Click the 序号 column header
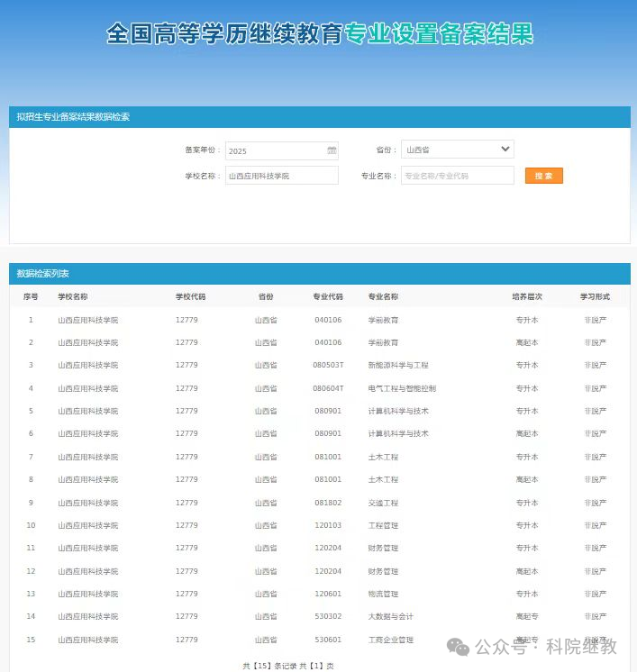This screenshot has height=672, width=637. click(31, 296)
